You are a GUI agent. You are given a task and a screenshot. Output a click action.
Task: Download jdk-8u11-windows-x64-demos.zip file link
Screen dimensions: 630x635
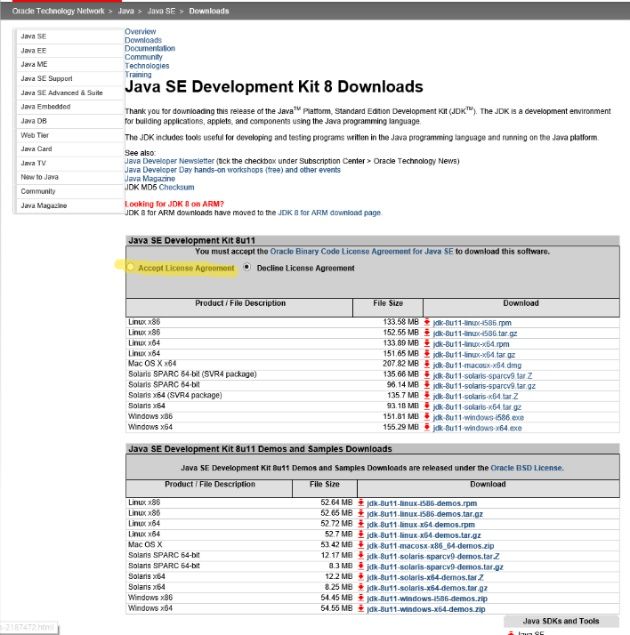(426, 609)
